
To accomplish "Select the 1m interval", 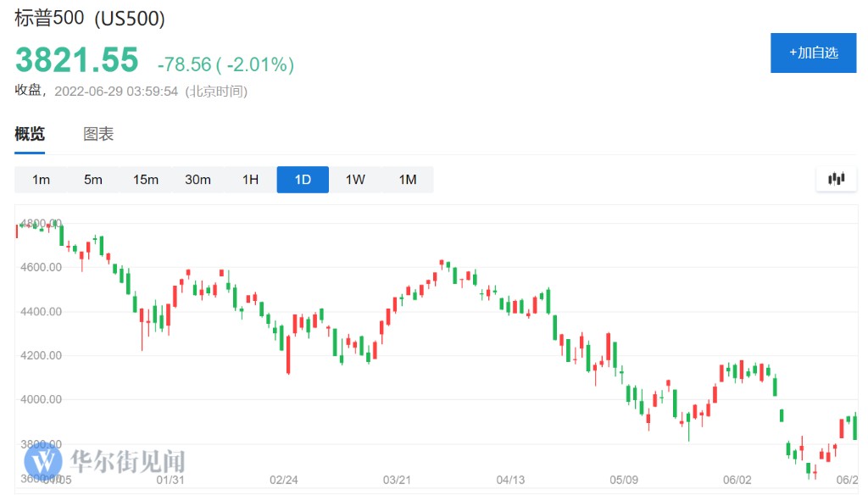I will coord(41,180).
